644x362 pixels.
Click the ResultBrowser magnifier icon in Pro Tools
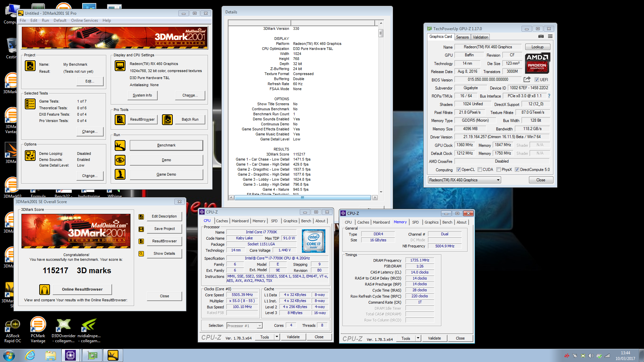pos(120,119)
